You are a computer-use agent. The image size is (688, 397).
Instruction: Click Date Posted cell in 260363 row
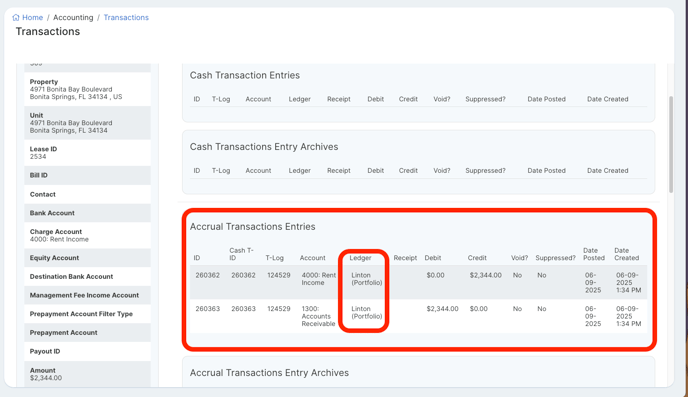[x=593, y=316]
